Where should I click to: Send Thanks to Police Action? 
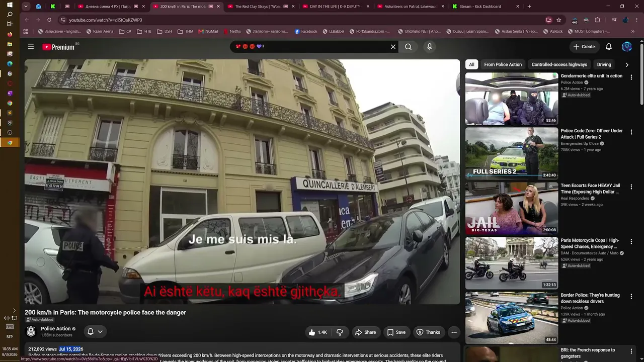[x=428, y=332]
